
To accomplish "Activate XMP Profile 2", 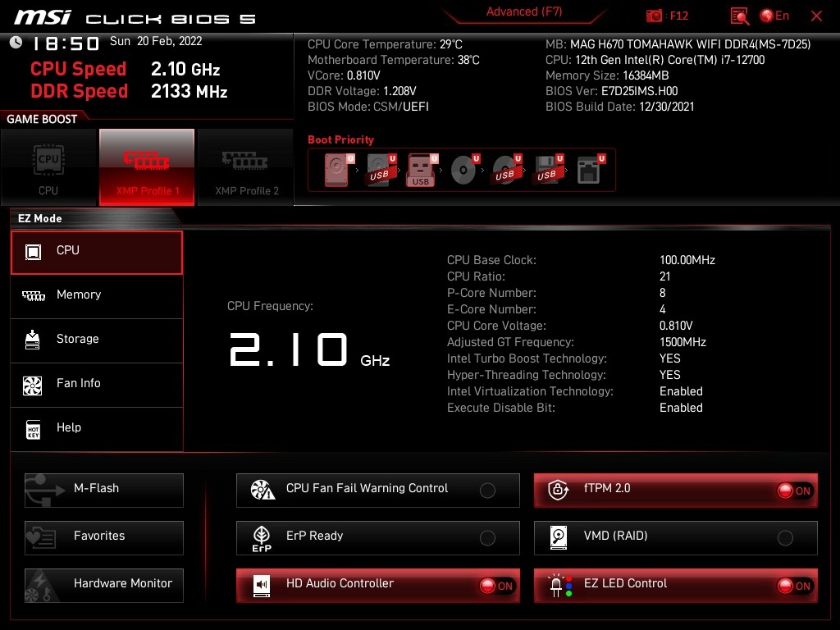I will pos(246,167).
